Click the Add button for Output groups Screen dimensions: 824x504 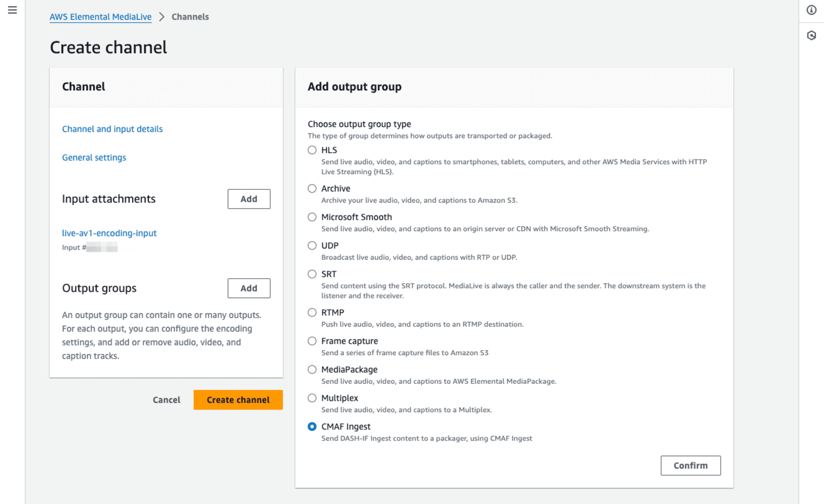point(249,288)
